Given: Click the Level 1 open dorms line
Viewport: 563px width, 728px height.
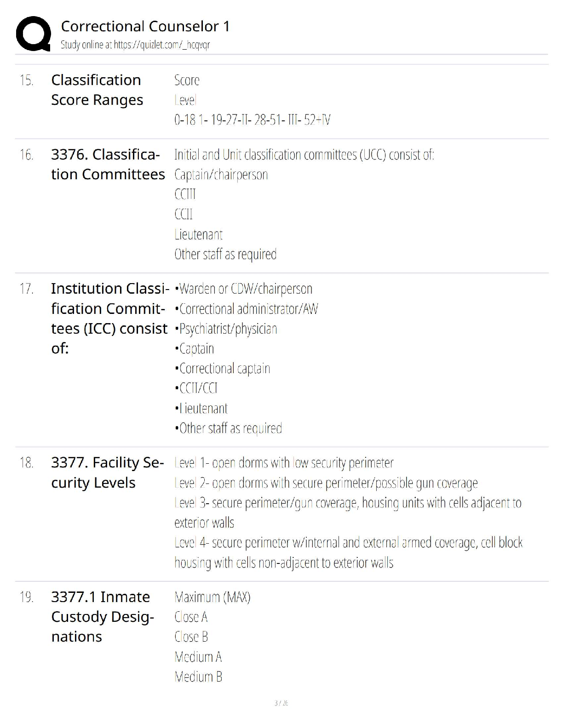Looking at the screenshot, I should point(284,463).
